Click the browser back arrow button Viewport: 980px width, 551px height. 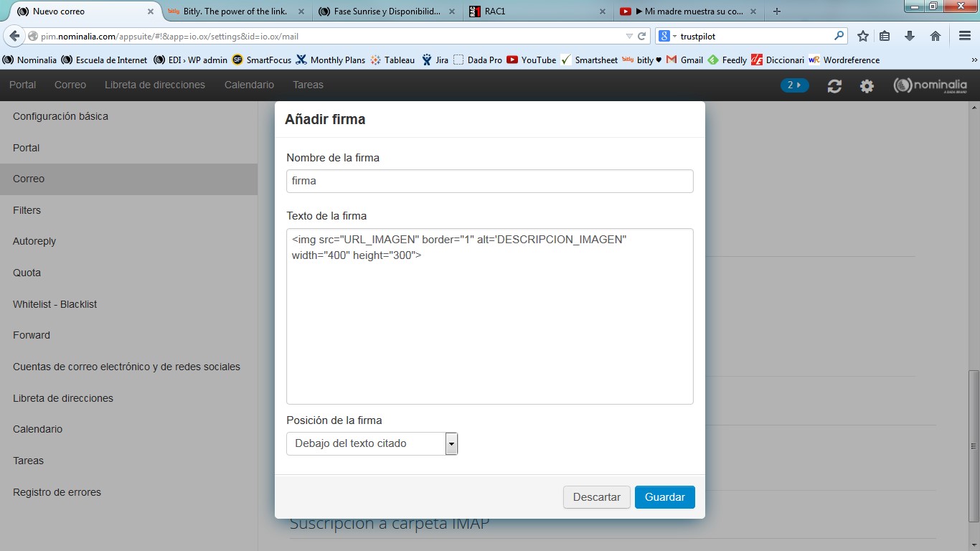(x=15, y=37)
